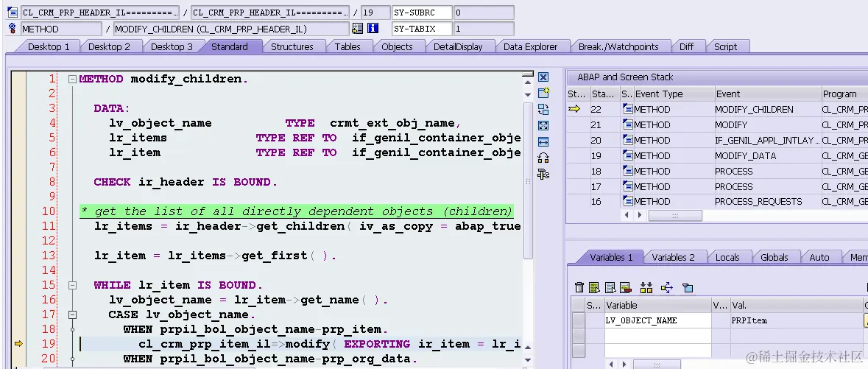
Task: Click the first green list icon in Variables toolbar
Action: (594, 287)
